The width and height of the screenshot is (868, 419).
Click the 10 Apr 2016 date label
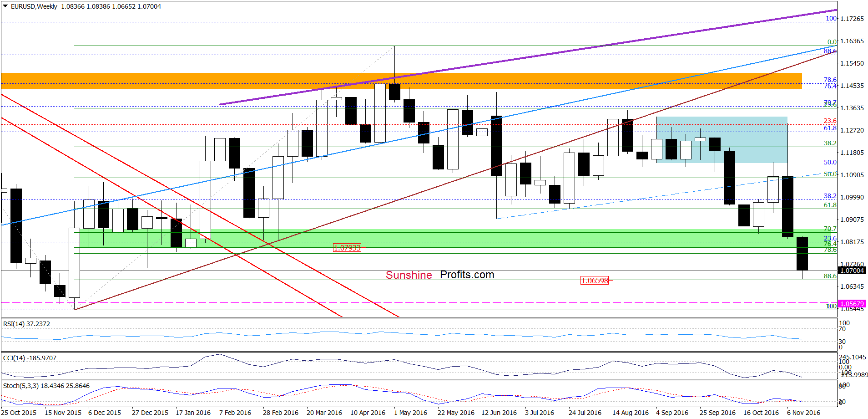(x=368, y=413)
